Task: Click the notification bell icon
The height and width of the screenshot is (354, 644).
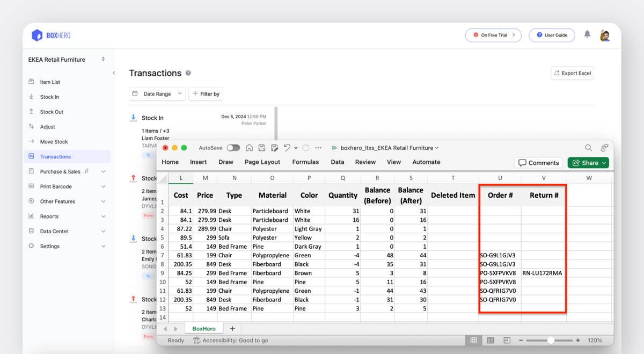Action: (587, 34)
